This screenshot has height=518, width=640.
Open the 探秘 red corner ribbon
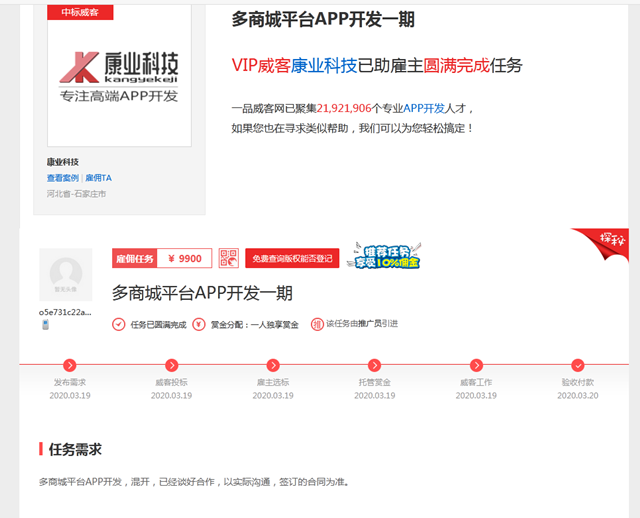coord(606,242)
